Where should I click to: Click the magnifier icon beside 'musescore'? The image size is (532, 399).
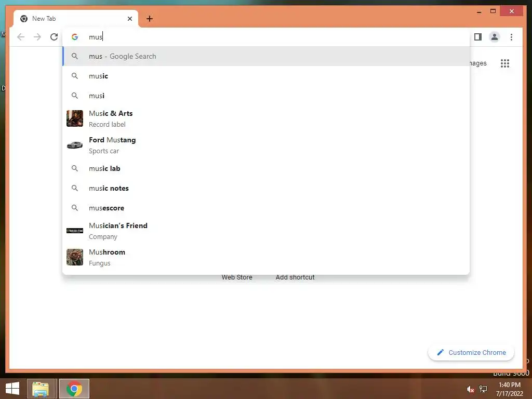[x=75, y=208]
